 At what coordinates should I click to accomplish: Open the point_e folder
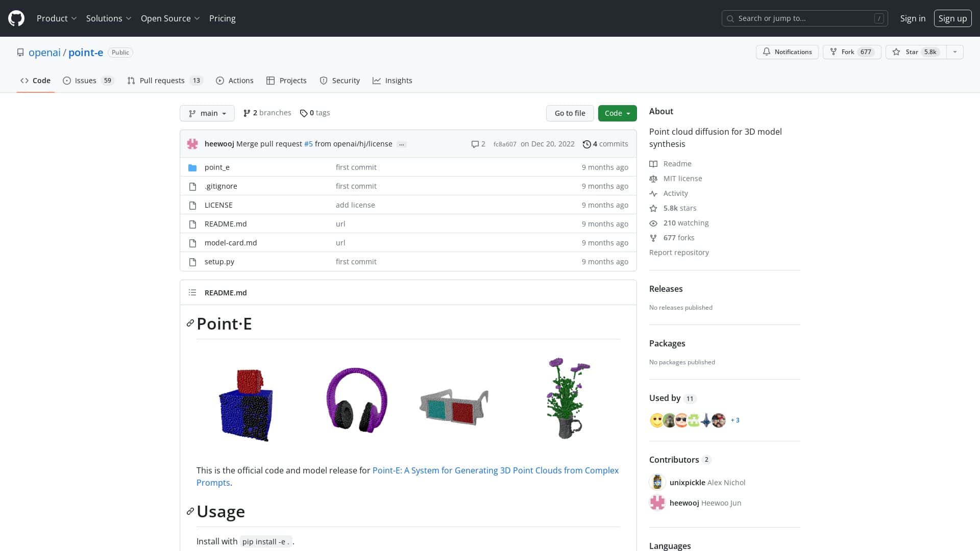click(x=217, y=167)
